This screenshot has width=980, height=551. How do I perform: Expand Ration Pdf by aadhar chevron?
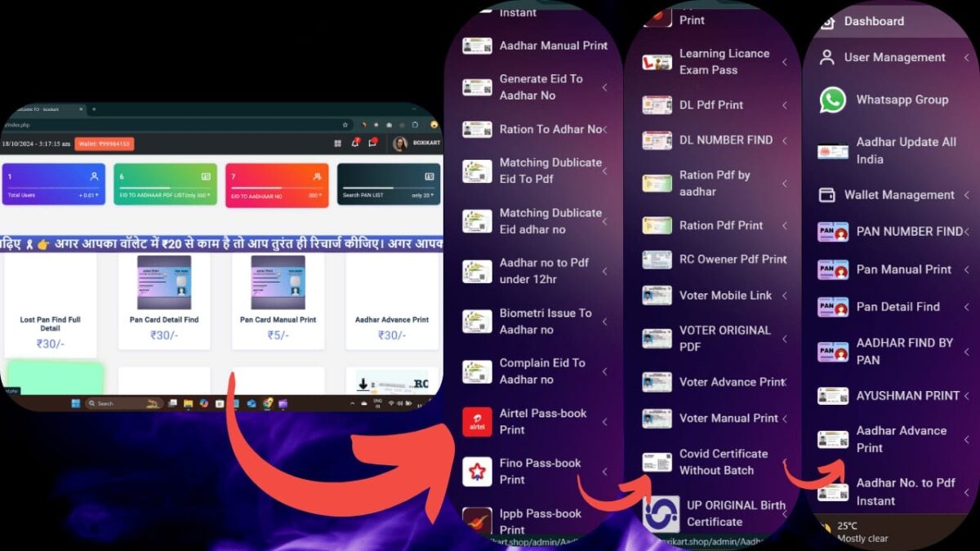[x=785, y=184]
